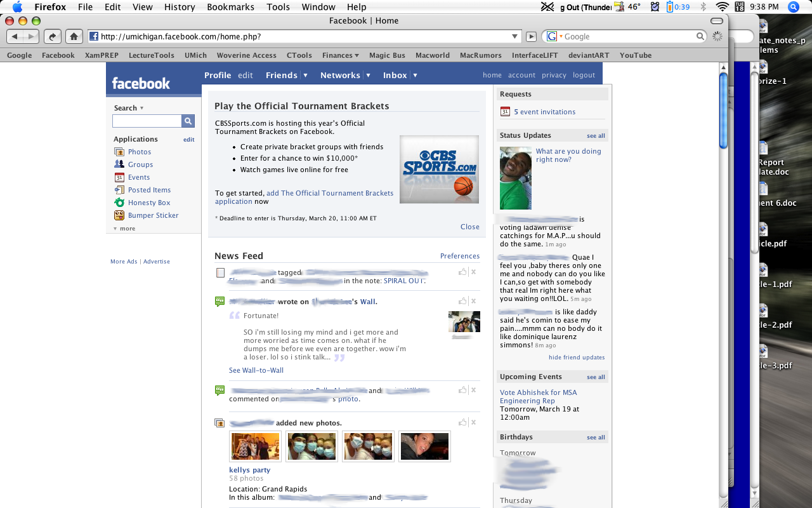Open the URL history dropdown arrow

514,37
